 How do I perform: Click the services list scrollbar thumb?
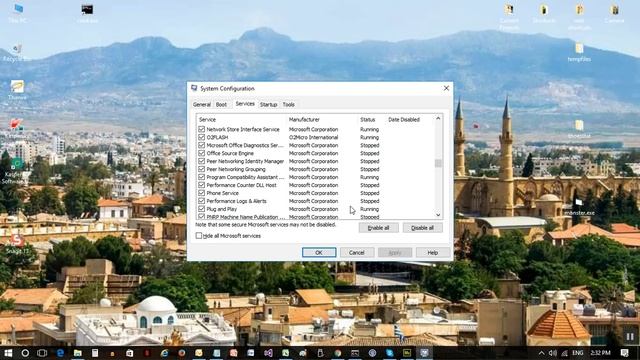pos(438,163)
